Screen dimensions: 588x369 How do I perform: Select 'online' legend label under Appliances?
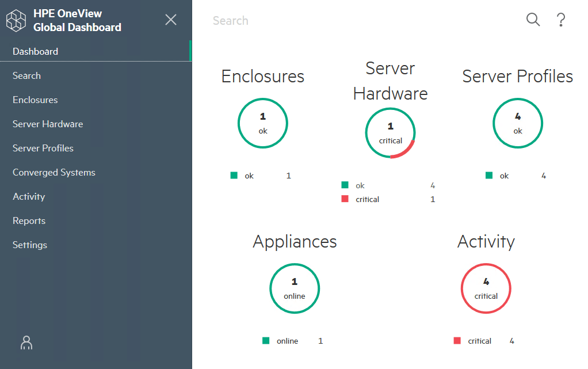pos(288,341)
